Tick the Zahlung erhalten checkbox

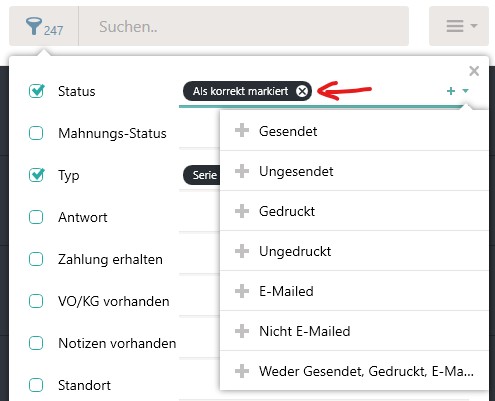[x=36, y=259]
